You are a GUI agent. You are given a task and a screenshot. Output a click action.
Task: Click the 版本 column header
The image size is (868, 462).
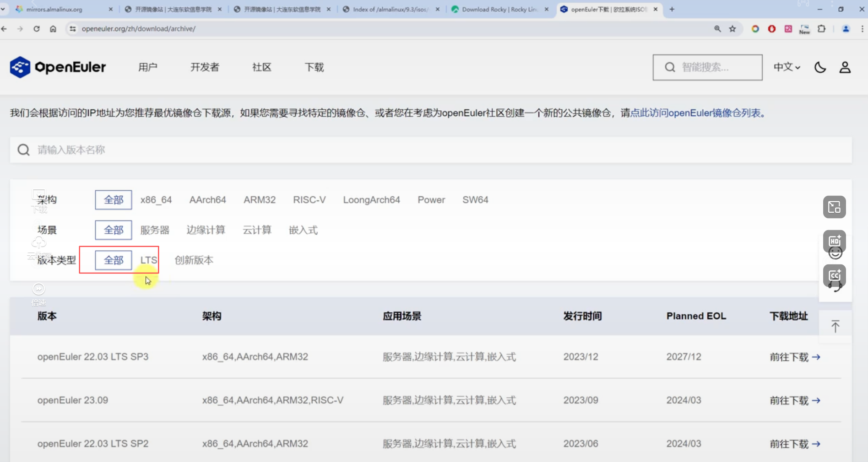(x=47, y=316)
